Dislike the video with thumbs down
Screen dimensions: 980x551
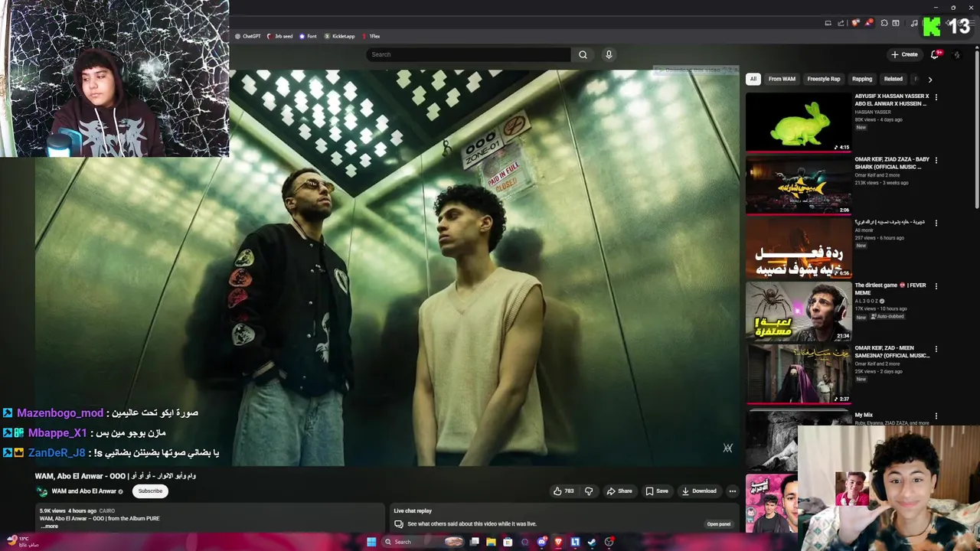[x=588, y=491]
